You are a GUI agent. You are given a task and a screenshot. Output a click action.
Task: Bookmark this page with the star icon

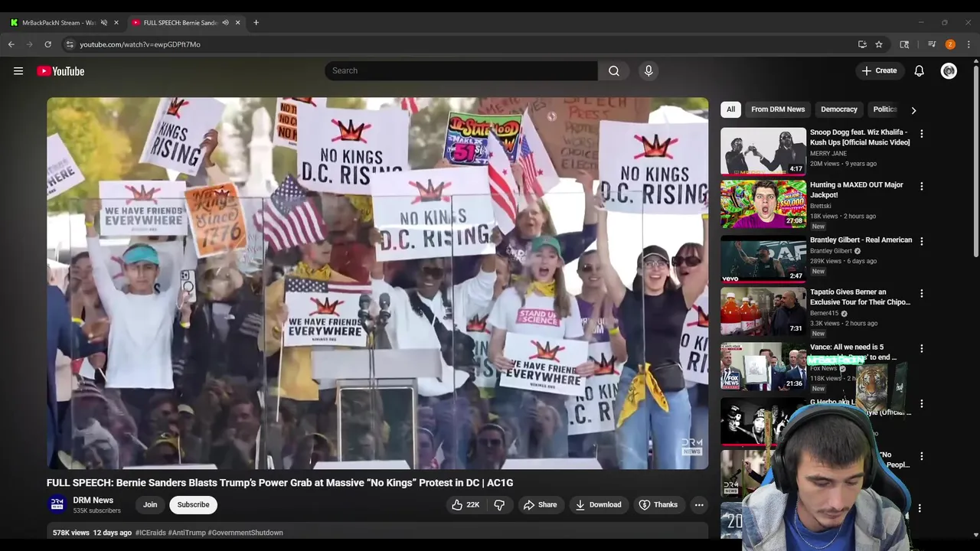pyautogui.click(x=879, y=44)
